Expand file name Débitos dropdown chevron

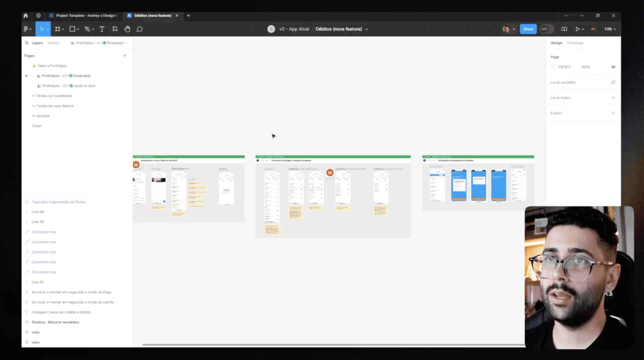(x=366, y=29)
